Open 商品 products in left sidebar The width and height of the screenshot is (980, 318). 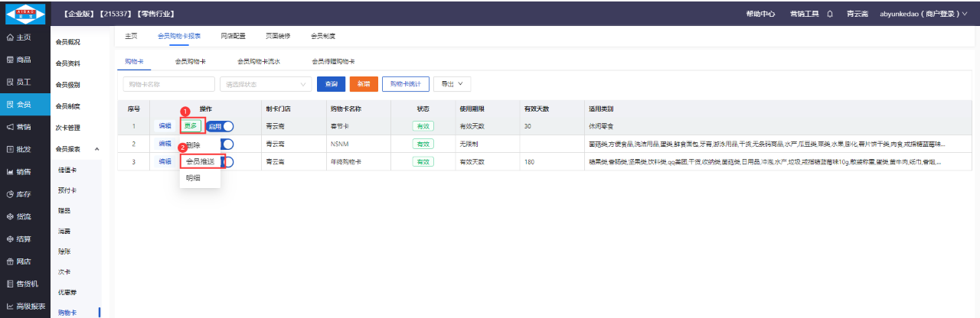point(19,60)
